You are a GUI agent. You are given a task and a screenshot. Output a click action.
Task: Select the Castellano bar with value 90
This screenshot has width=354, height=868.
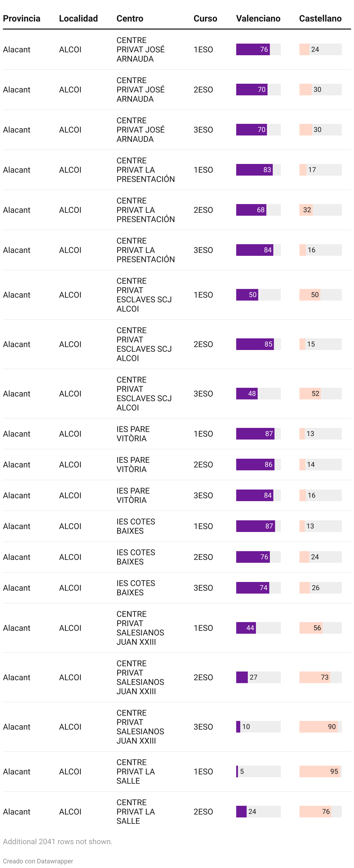click(318, 727)
